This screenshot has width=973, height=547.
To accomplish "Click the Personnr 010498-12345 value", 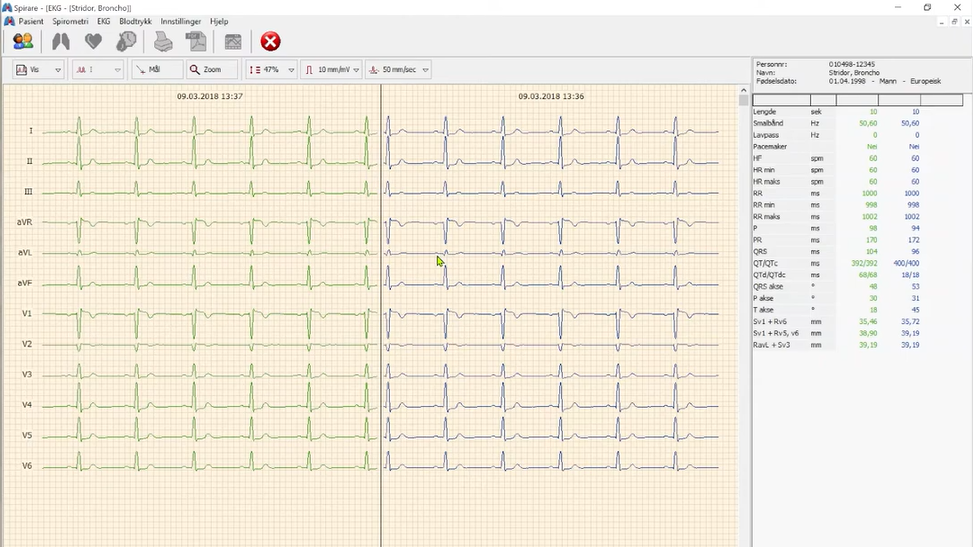I will (851, 64).
